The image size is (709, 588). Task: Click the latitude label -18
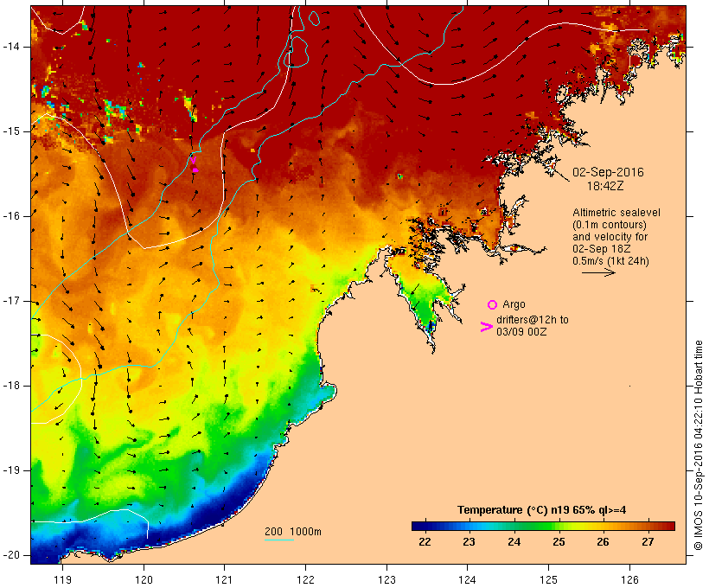pos(11,386)
